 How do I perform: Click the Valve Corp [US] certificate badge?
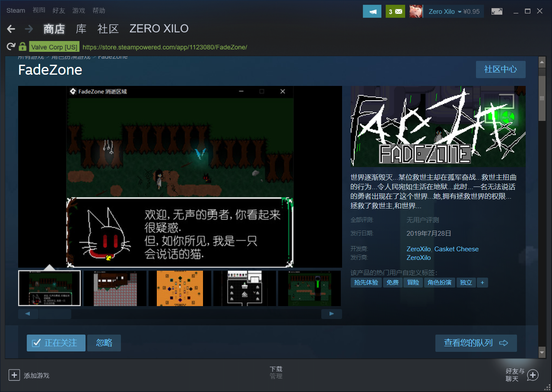coord(54,47)
